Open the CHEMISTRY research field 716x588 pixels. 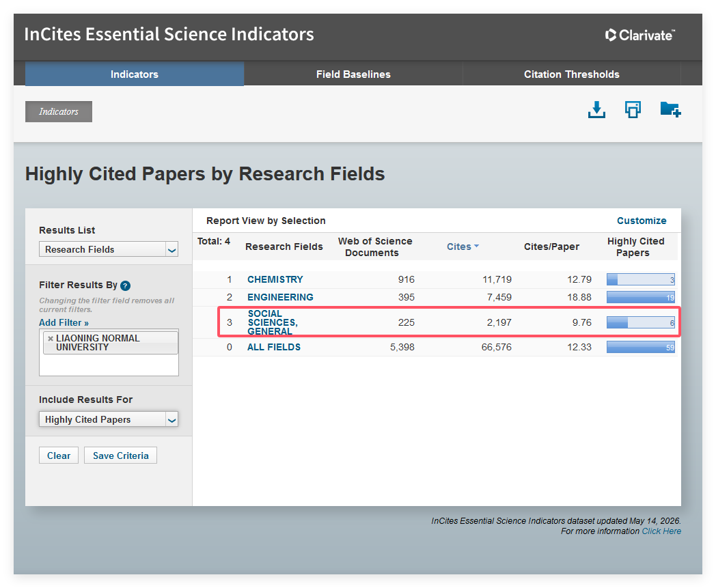[x=275, y=279]
